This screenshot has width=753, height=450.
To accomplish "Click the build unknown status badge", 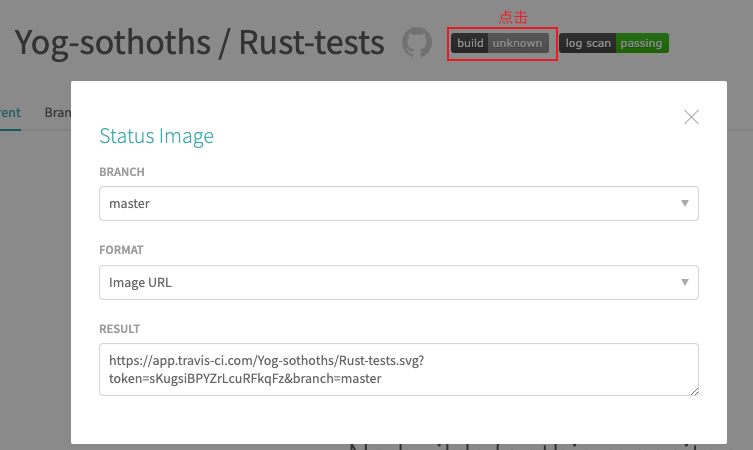I will pos(500,43).
